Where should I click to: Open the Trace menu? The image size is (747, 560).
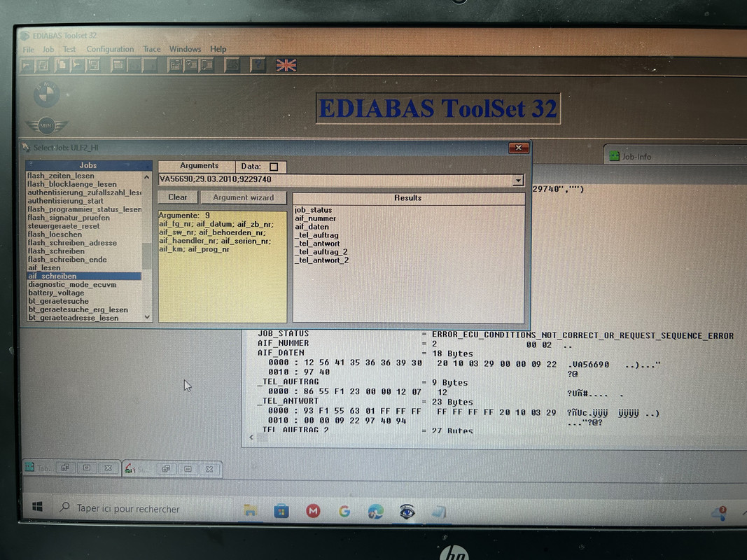click(151, 49)
